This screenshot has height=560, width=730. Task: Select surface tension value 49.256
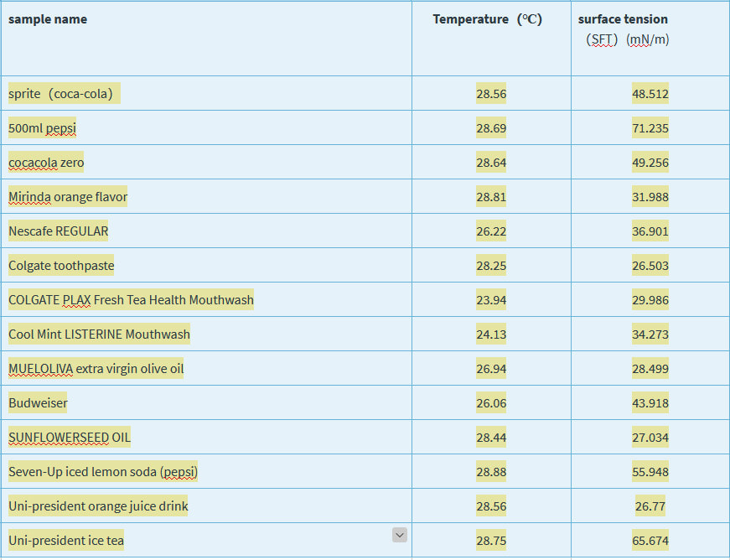click(650, 162)
